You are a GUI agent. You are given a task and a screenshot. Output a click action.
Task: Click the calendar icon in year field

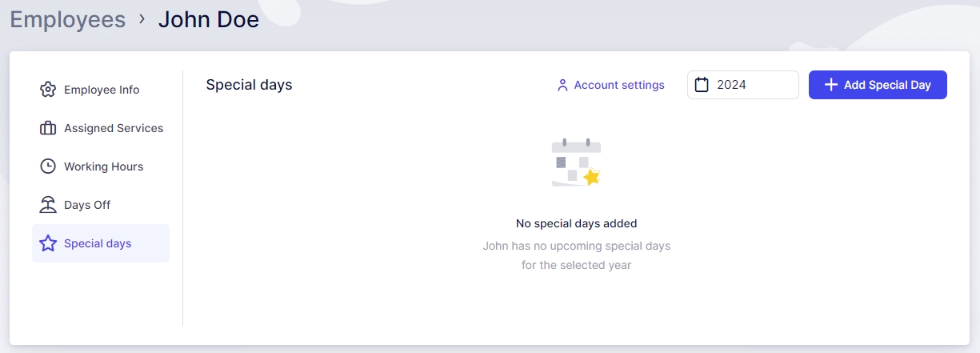point(702,85)
